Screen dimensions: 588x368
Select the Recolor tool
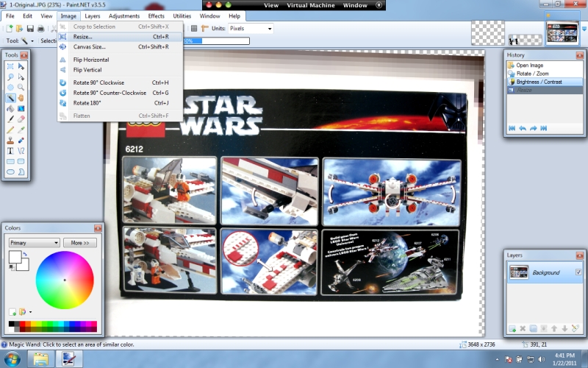coord(21,140)
